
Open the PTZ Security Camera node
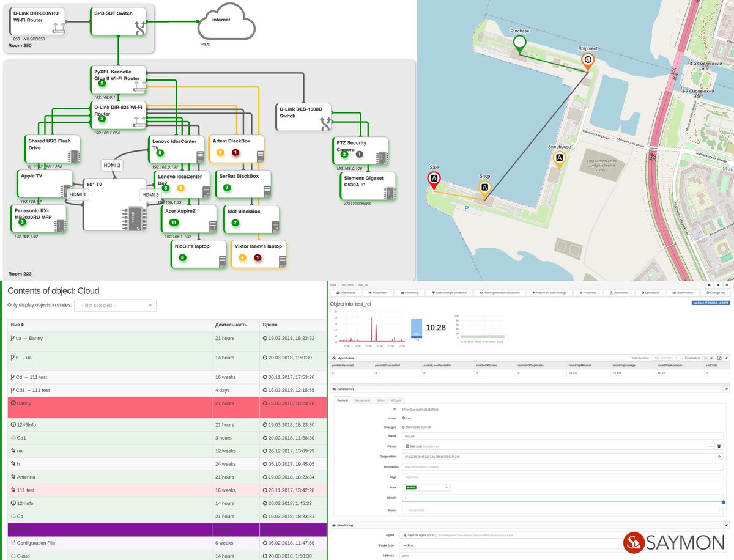pos(361,150)
